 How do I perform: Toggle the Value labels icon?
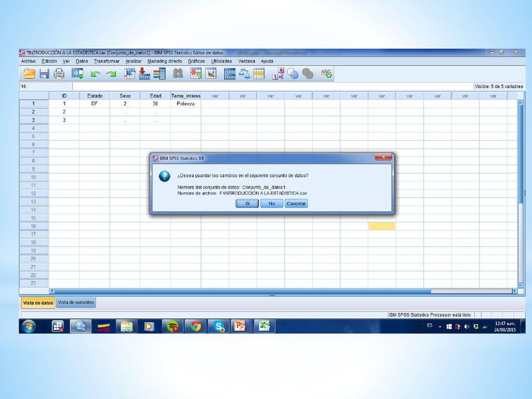pyautogui.click(x=278, y=73)
